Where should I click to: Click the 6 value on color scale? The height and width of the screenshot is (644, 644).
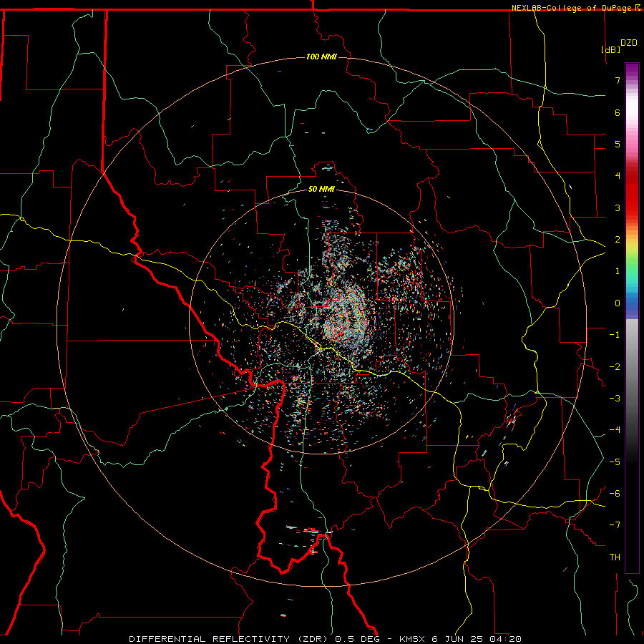coord(618,112)
